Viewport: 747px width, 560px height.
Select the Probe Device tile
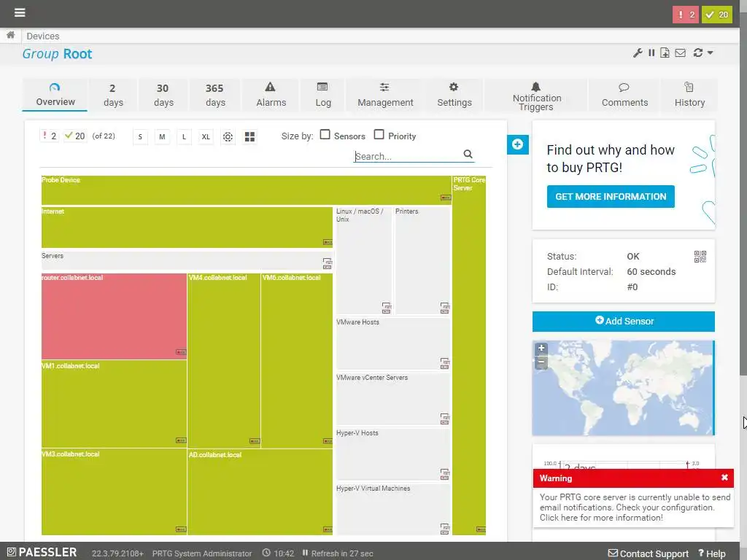247,190
